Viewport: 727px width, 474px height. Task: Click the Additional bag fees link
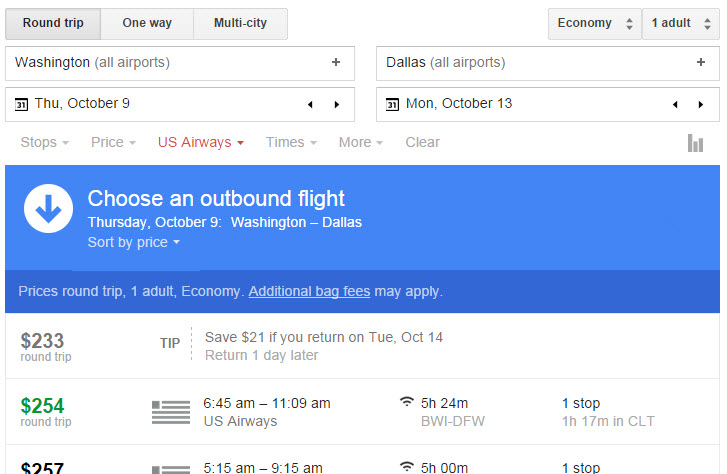[309, 291]
